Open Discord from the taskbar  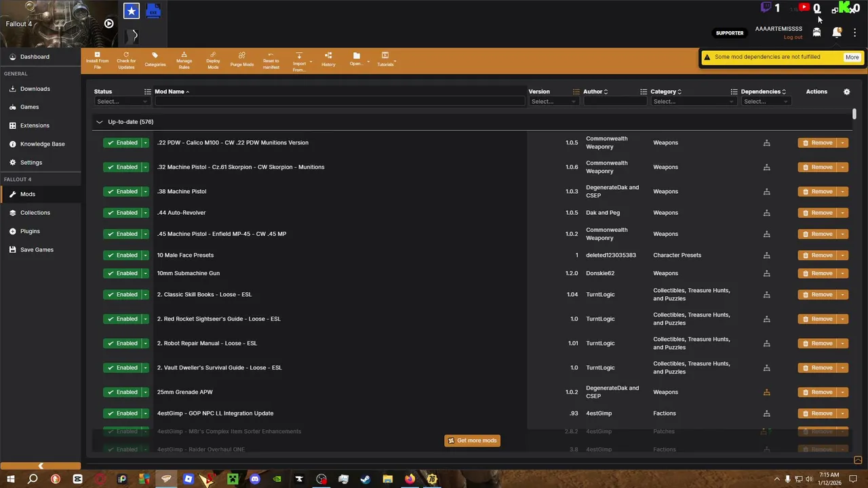[255, 479]
